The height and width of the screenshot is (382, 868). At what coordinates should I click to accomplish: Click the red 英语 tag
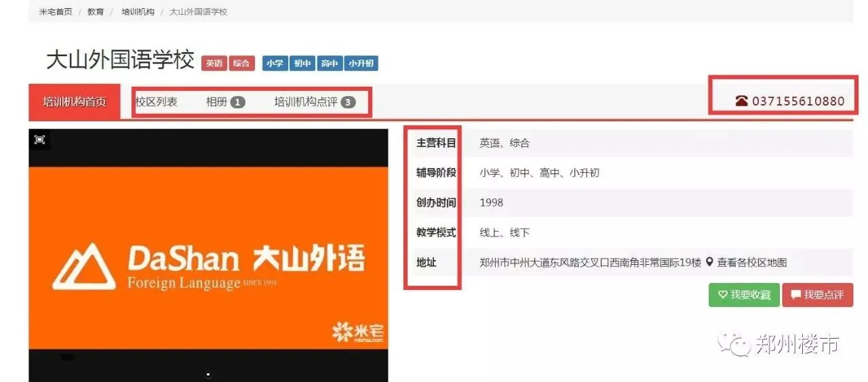click(214, 64)
